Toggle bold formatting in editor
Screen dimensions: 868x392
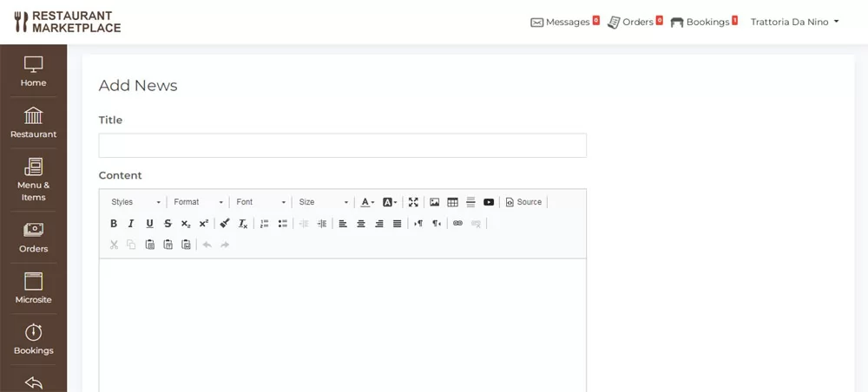(114, 224)
